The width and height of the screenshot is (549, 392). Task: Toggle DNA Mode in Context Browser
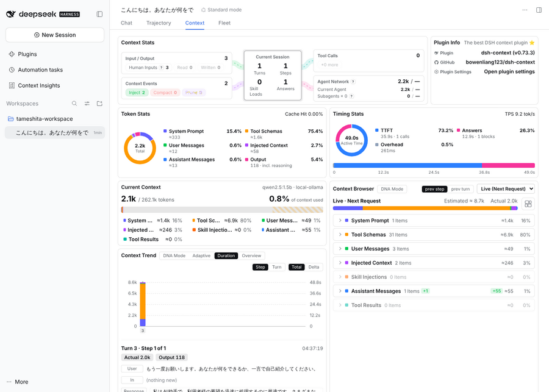[x=392, y=189]
